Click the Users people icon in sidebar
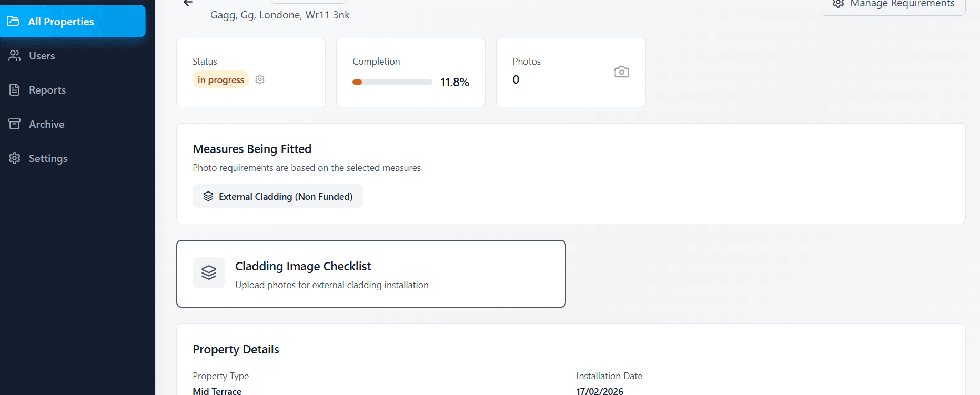The image size is (980, 395). 15,56
